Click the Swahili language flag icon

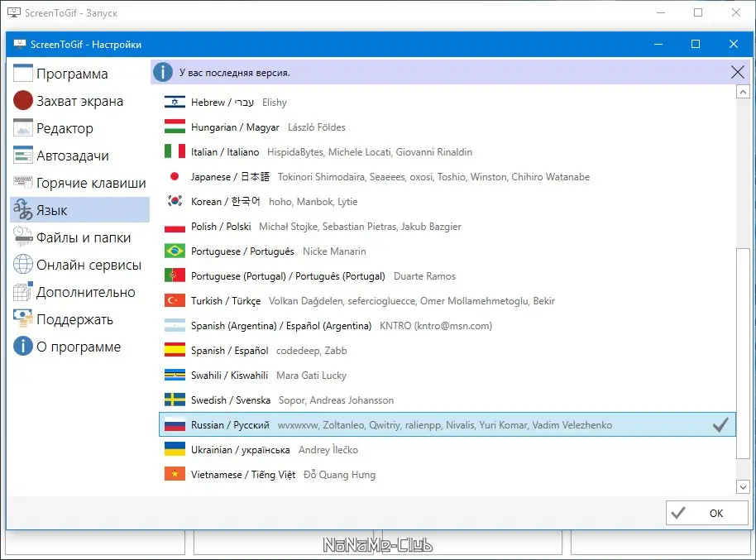[175, 375]
